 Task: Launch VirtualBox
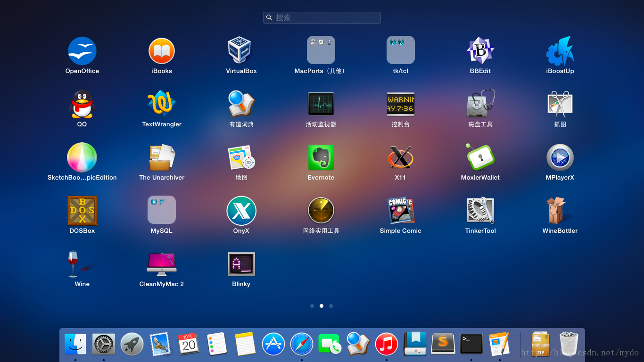tap(240, 50)
